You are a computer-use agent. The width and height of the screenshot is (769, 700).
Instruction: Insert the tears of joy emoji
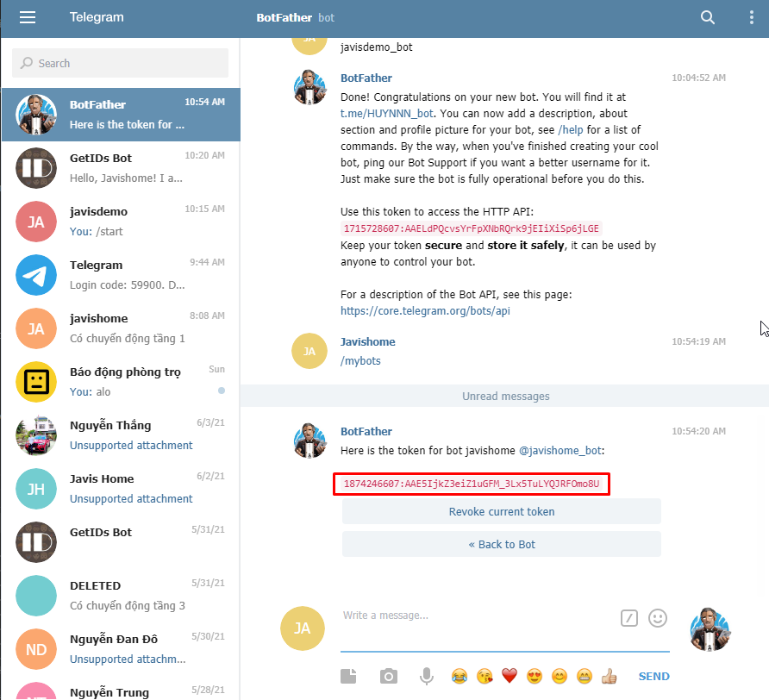(459, 676)
